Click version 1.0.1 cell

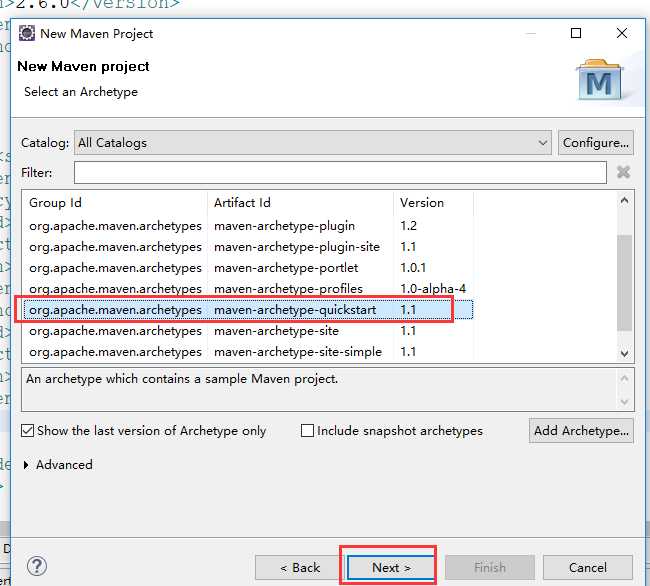click(413, 268)
